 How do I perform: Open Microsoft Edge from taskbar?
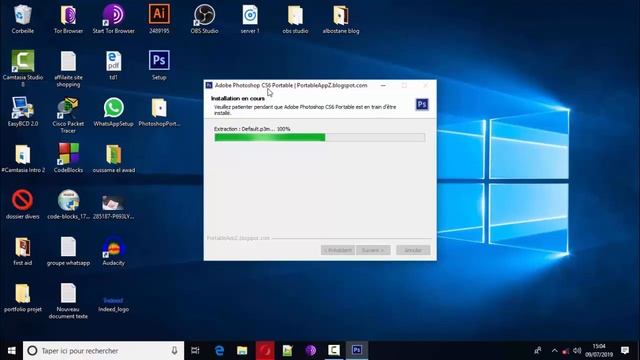point(219,351)
